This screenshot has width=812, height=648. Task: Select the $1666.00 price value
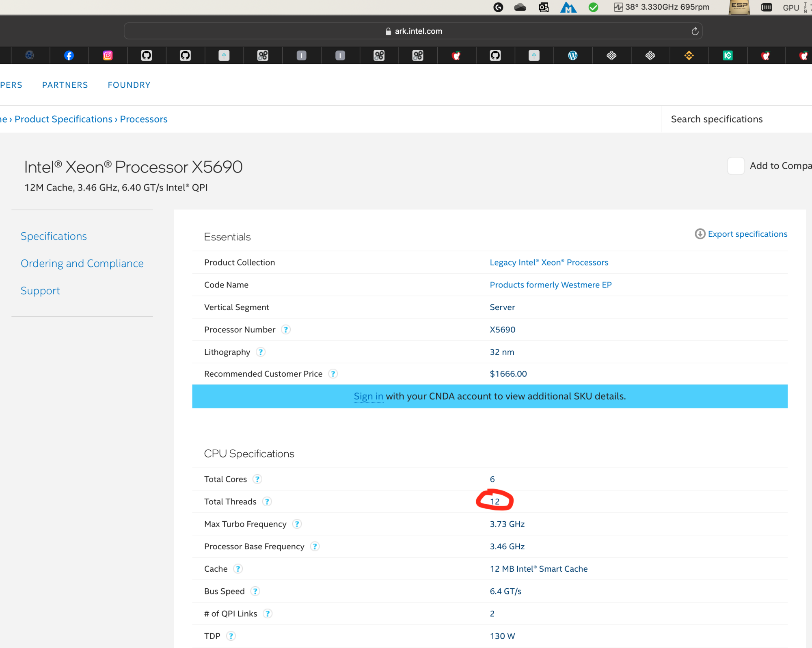(x=508, y=374)
